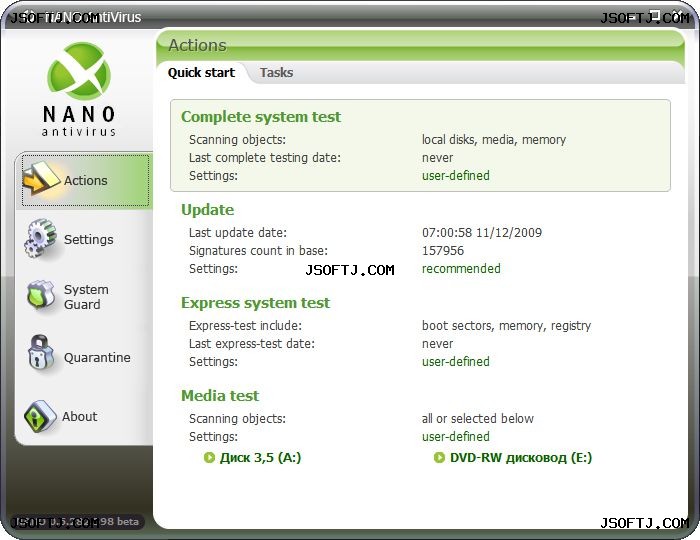Viewport: 700px width, 540px height.
Task: Click the System Guard shield icon
Action: tap(41, 296)
